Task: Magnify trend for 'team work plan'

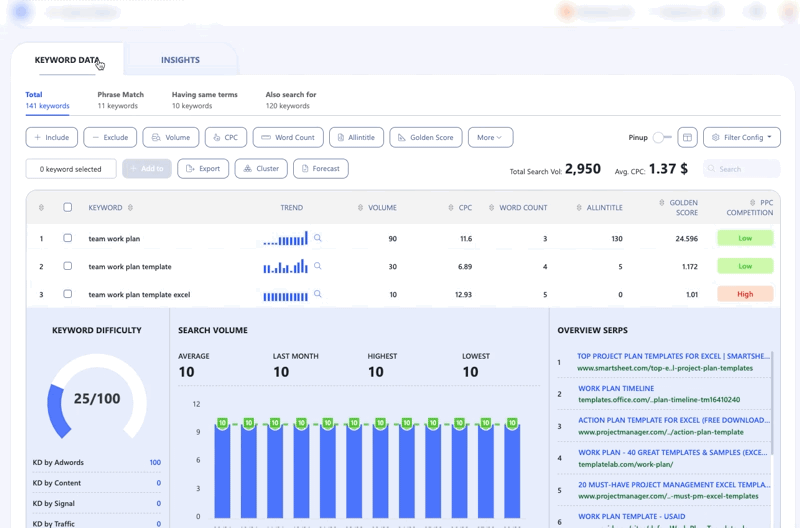Action: pos(318,238)
